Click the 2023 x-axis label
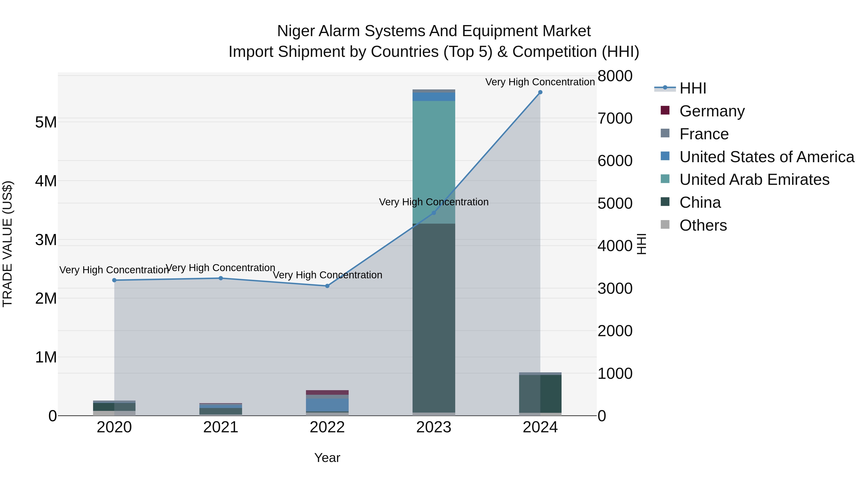 [434, 427]
